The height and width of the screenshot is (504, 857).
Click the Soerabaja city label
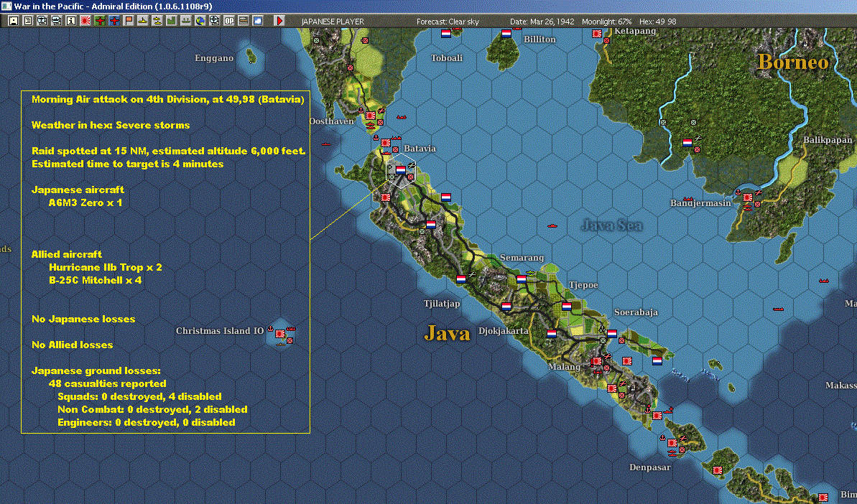(x=636, y=312)
